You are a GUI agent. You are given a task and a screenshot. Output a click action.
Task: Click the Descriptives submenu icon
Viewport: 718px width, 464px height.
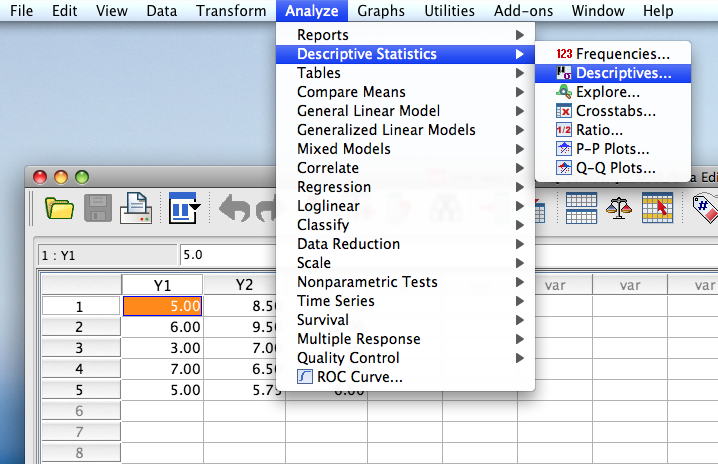[564, 73]
